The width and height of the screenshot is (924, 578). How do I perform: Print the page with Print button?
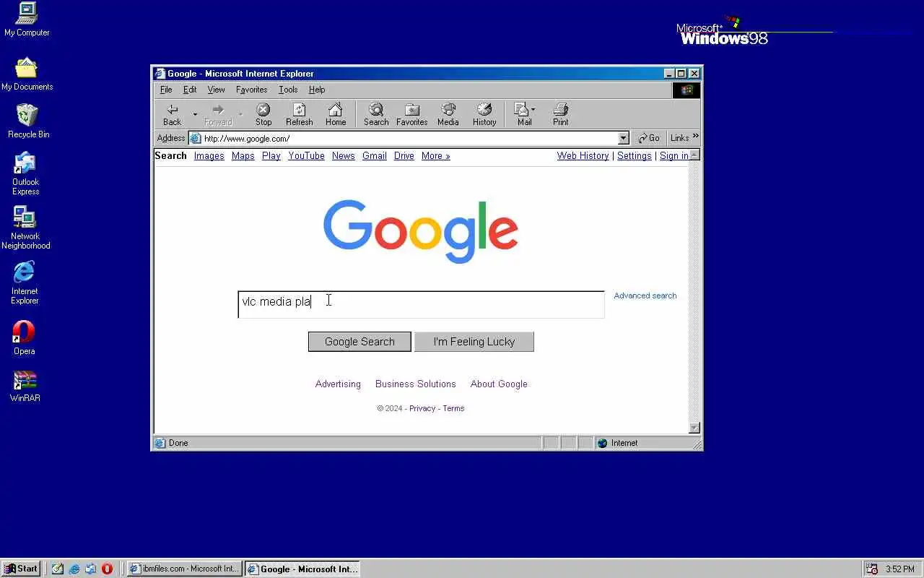tap(561, 114)
